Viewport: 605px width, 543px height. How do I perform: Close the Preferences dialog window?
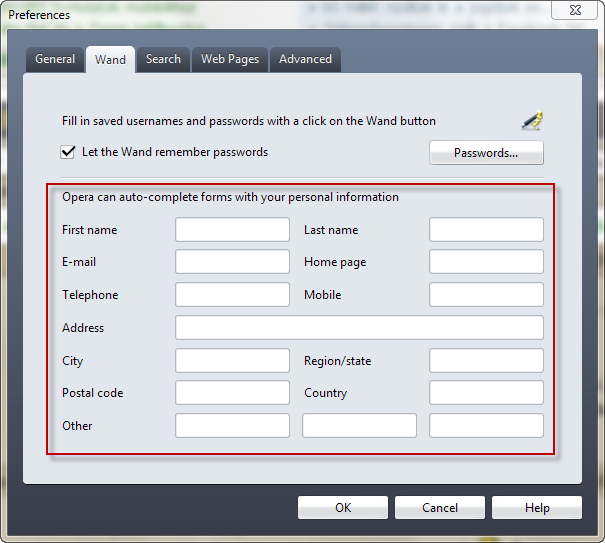point(575,10)
